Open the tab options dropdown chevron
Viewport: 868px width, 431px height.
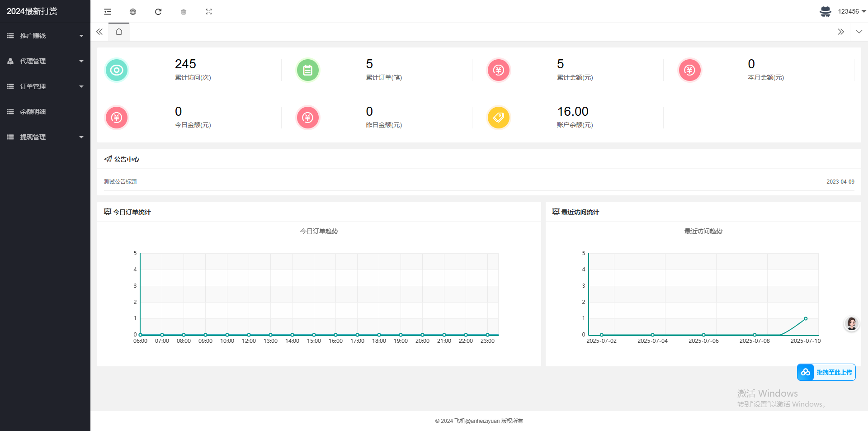coord(859,32)
